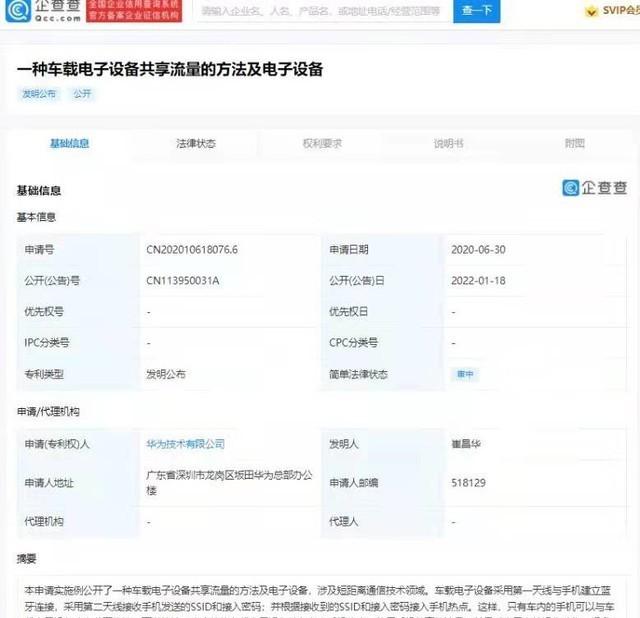Click the 申请号 label cell

click(x=78, y=249)
